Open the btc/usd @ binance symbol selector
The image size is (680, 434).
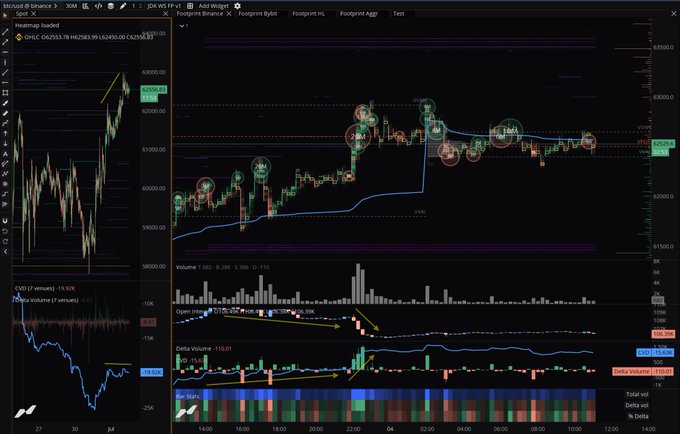coord(29,6)
